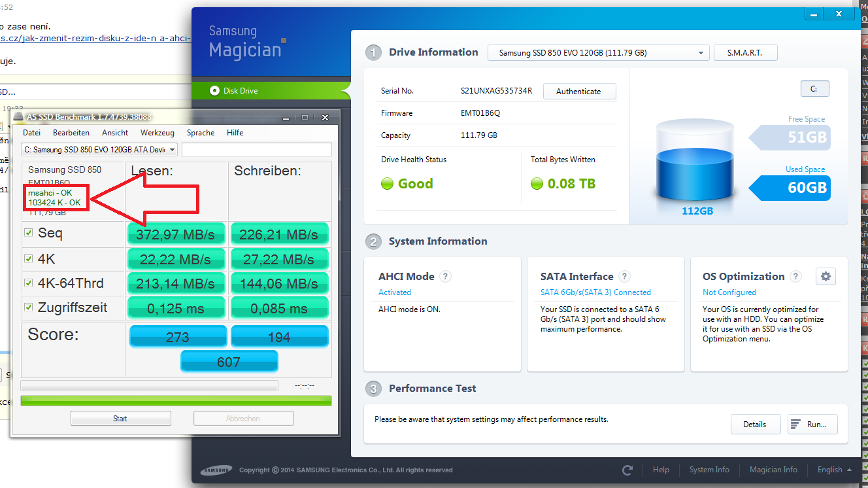Click 4K write result 27,22 MB/s

pyautogui.click(x=279, y=259)
